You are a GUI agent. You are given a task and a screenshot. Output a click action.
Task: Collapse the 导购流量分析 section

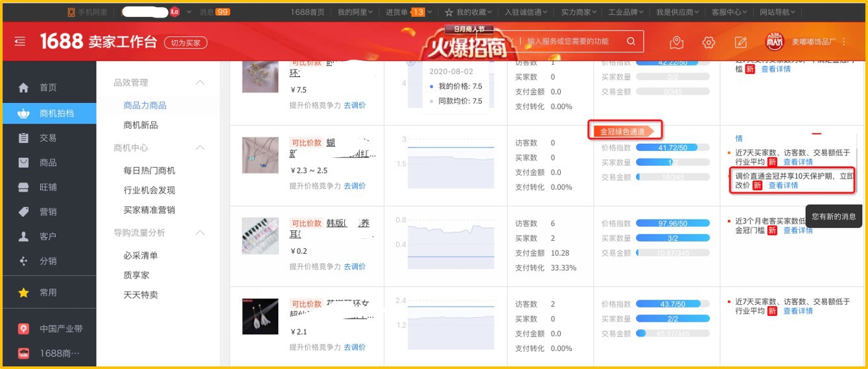[x=200, y=233]
